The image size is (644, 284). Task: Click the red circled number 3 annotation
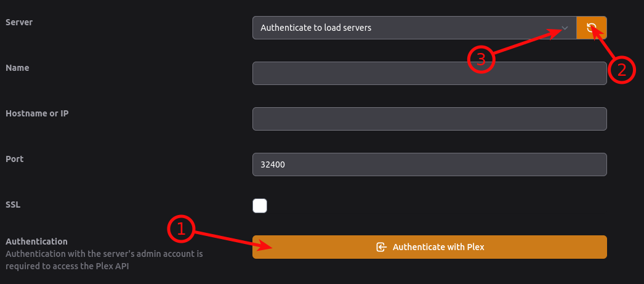[481, 60]
